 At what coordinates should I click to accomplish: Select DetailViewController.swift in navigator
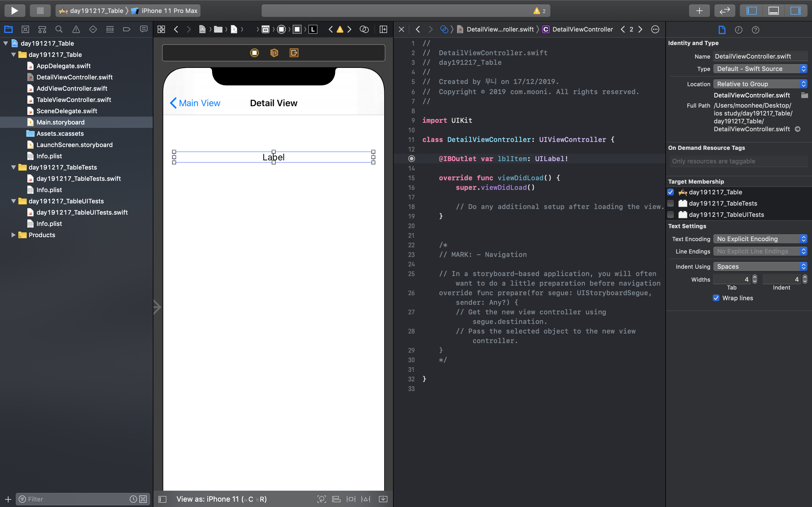74,77
